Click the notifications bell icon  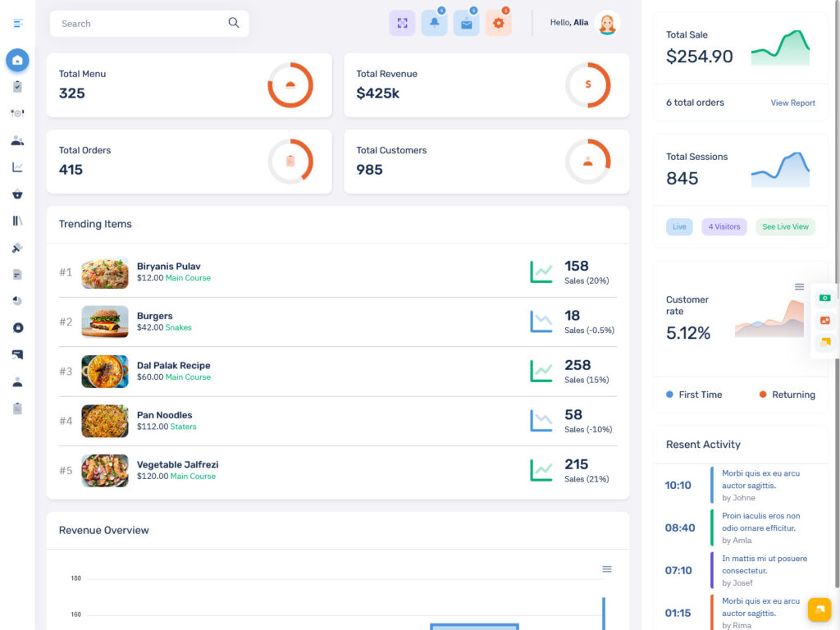point(434,22)
